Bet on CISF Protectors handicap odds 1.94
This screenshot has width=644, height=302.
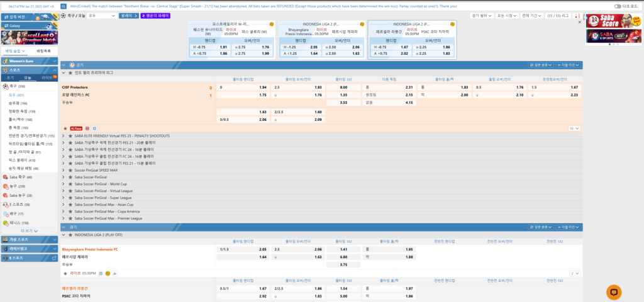click(x=243, y=87)
